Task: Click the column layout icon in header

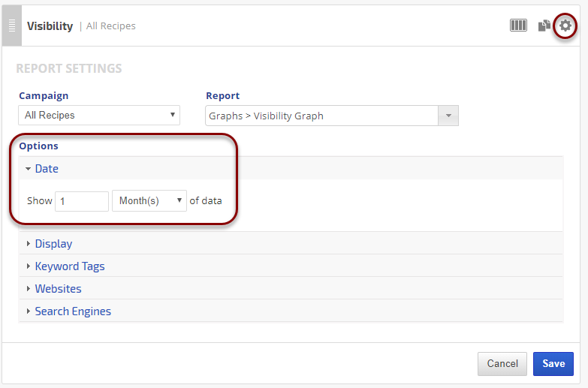Action: (518, 26)
